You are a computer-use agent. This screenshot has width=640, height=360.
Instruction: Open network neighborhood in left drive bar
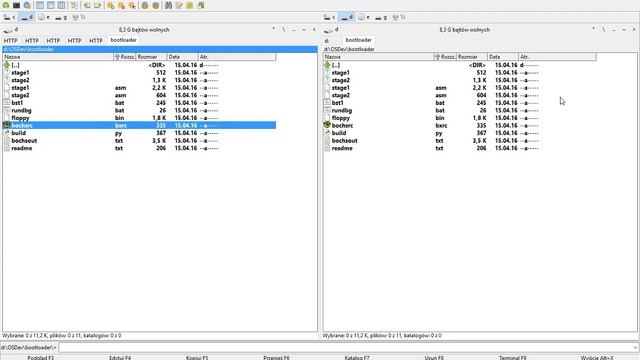coord(78,17)
